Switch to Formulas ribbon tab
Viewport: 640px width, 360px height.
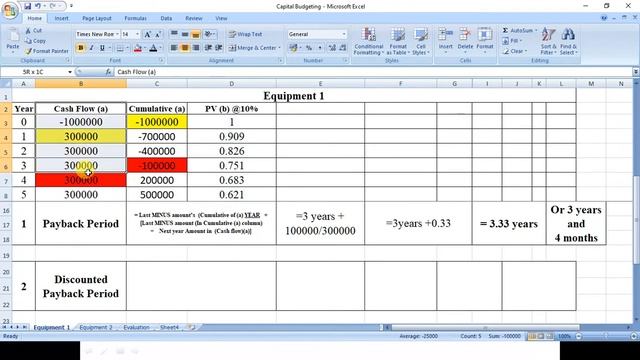pyautogui.click(x=136, y=18)
